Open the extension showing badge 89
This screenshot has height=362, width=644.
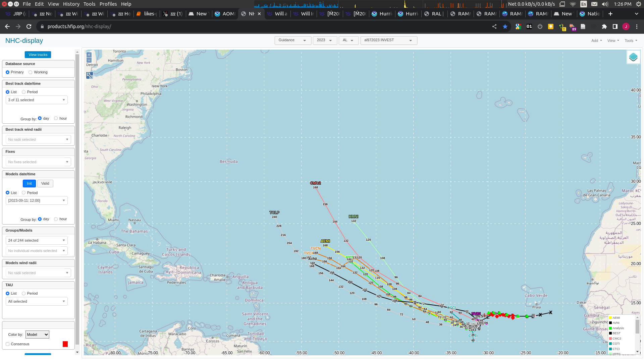[573, 27]
